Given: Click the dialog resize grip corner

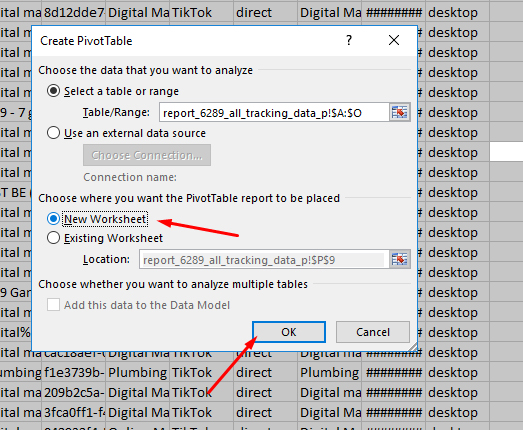Looking at the screenshot, I should [x=413, y=347].
